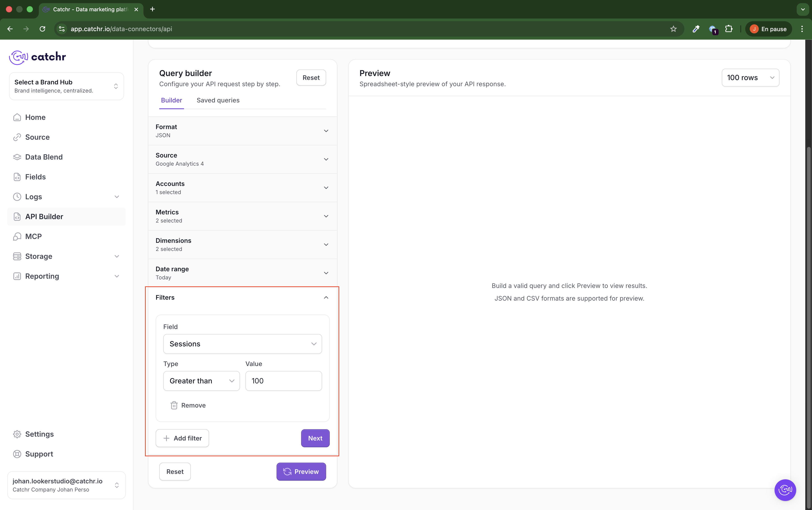Open Data Blend layers icon
The height and width of the screenshot is (510, 812).
(x=17, y=157)
